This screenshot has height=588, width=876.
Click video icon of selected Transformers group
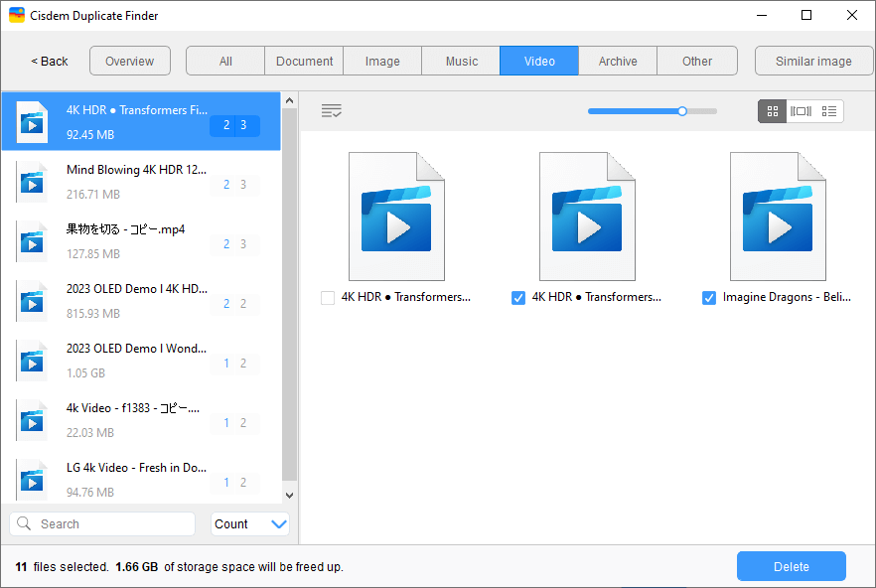32,122
